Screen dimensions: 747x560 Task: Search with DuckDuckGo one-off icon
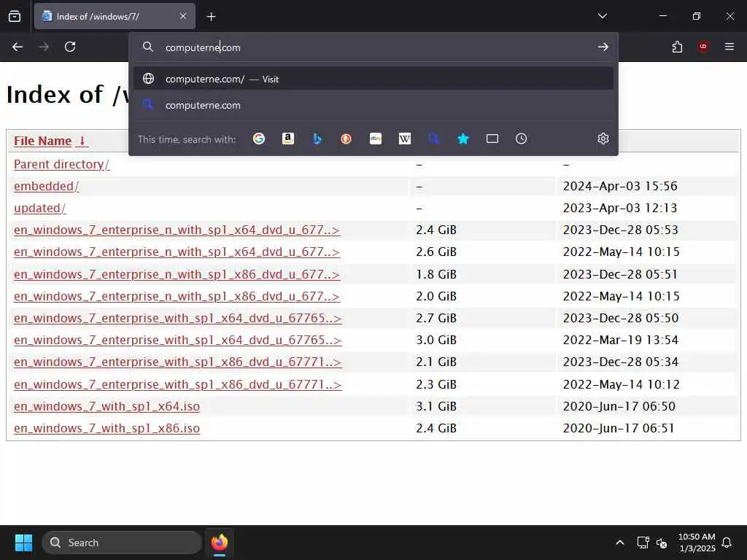point(347,139)
